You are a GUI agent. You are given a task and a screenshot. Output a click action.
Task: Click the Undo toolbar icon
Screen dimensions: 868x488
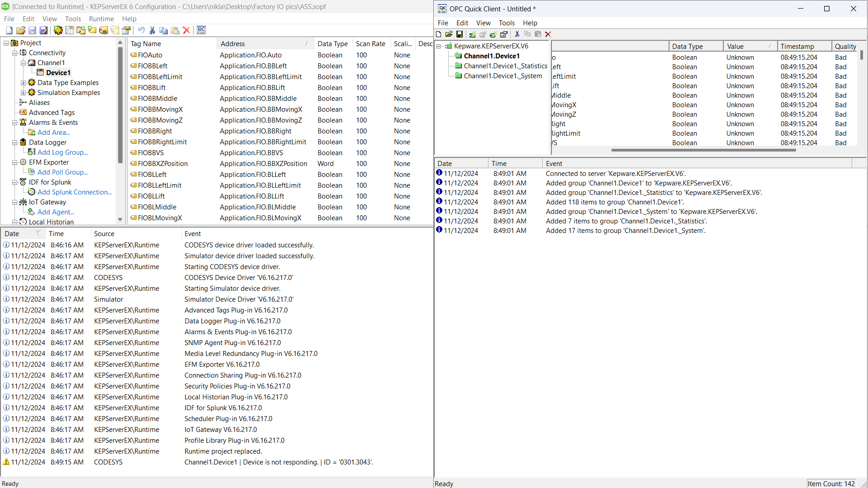tap(142, 30)
